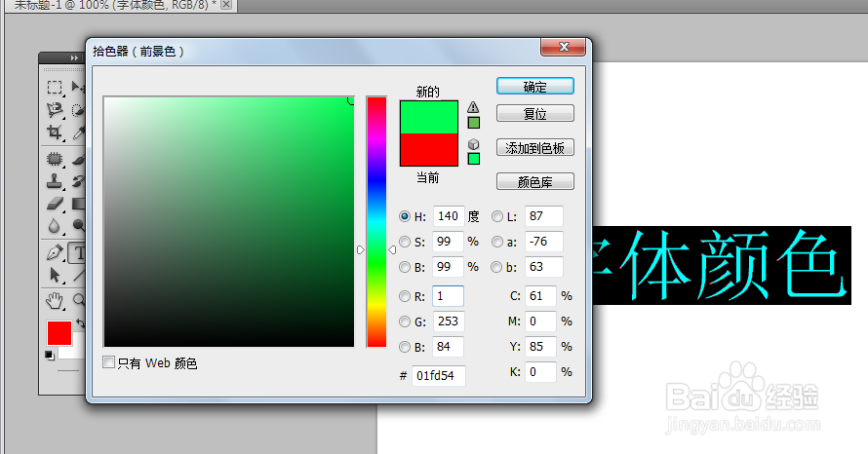The width and height of the screenshot is (868, 454).
Task: Select the Blur tool
Action: 55,226
